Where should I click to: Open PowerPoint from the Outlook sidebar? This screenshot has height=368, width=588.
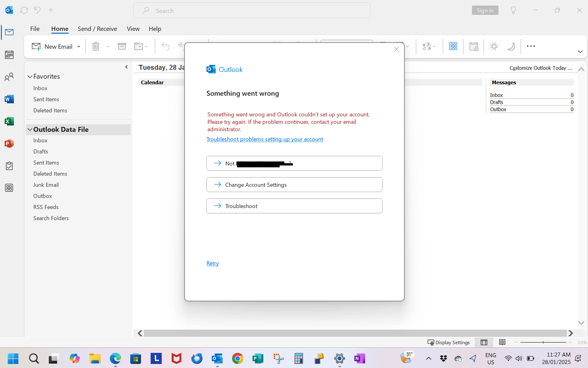(x=9, y=144)
